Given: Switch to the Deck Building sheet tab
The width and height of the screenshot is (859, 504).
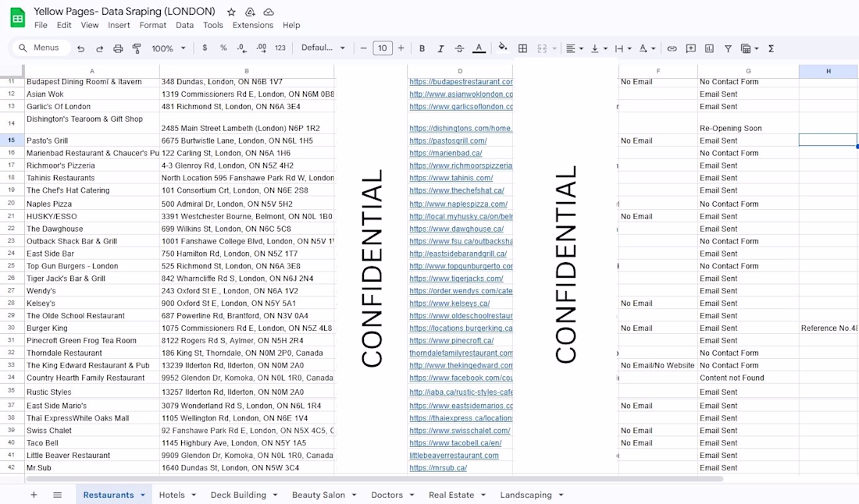Looking at the screenshot, I should [238, 495].
